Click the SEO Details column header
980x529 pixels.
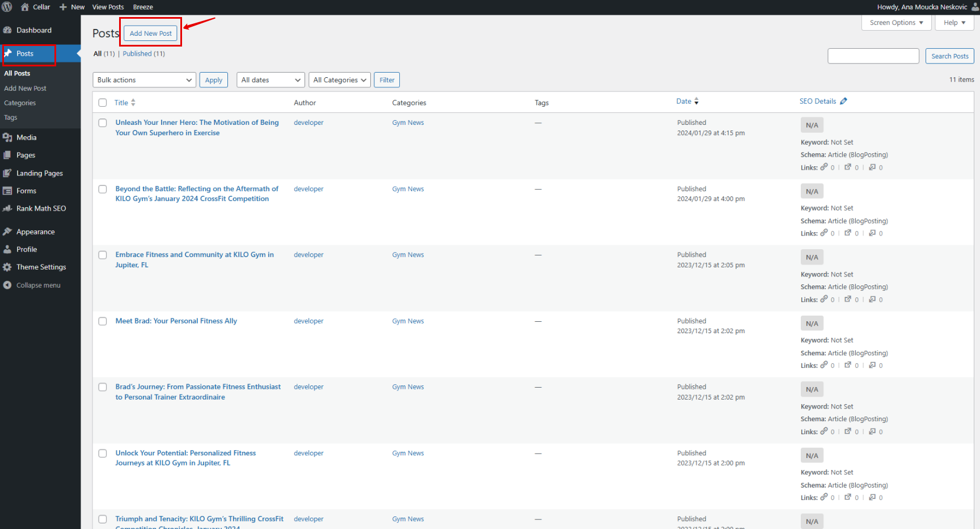click(x=818, y=102)
